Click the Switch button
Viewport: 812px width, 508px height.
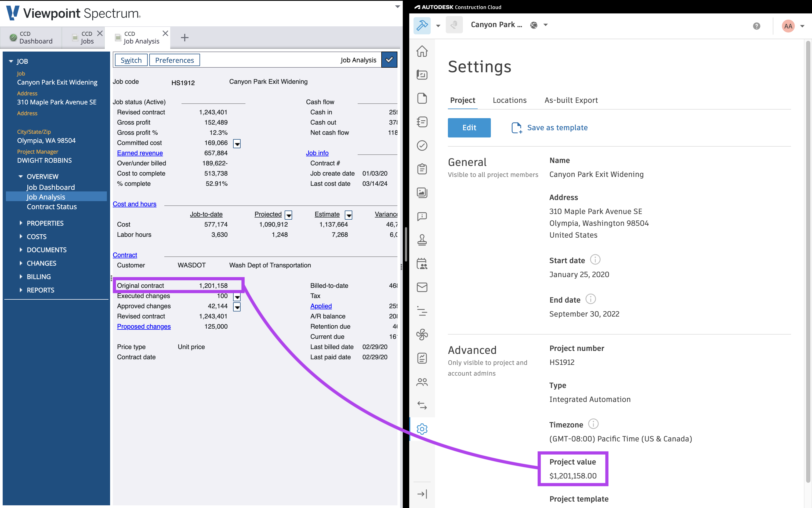(131, 60)
